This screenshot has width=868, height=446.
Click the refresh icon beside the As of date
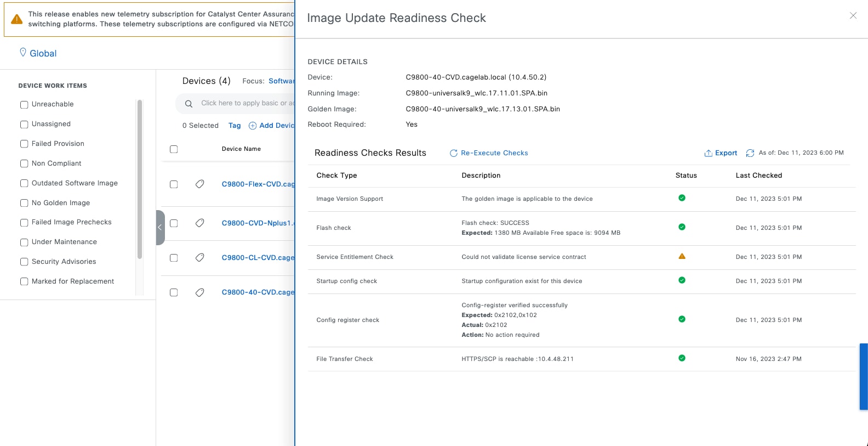pos(750,153)
